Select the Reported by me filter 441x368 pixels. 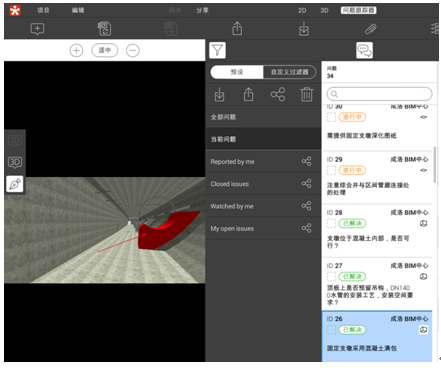coord(263,162)
